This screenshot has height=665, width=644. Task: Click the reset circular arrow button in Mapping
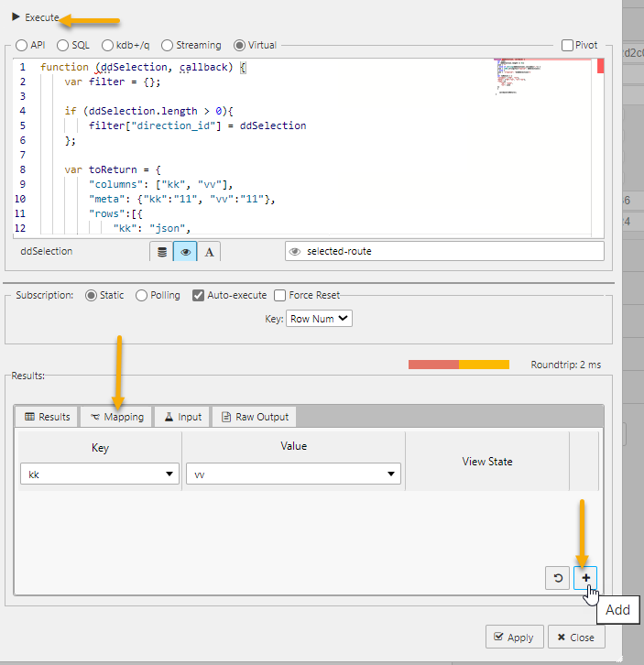click(558, 578)
